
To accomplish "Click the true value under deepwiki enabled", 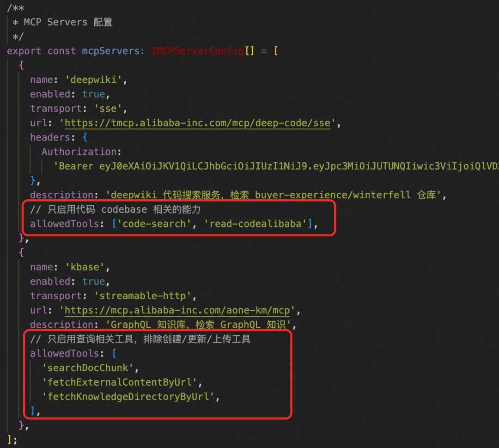I will coord(93,94).
